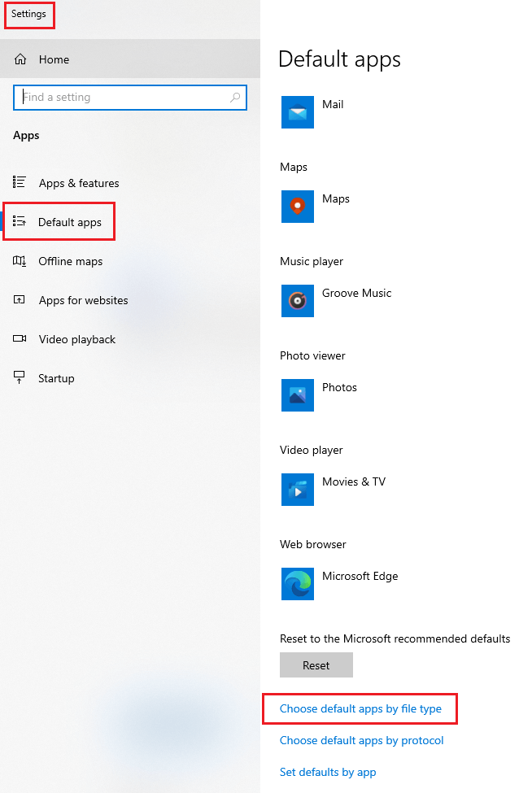The height and width of the screenshot is (793, 532).
Task: Open Set defaults by app link
Action: (328, 773)
